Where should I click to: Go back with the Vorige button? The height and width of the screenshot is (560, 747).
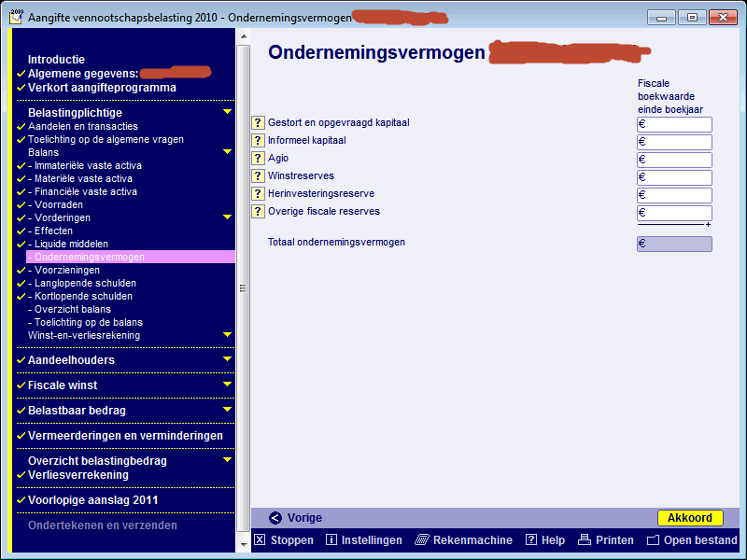(x=296, y=518)
